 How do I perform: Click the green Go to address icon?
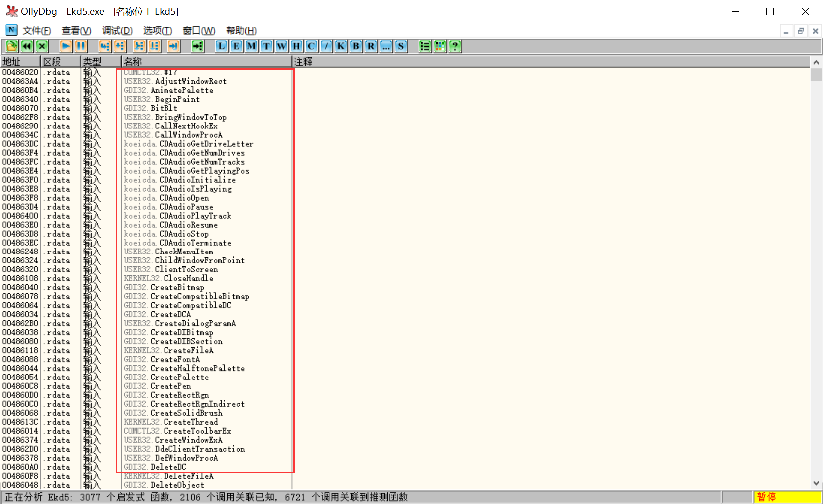tap(198, 46)
